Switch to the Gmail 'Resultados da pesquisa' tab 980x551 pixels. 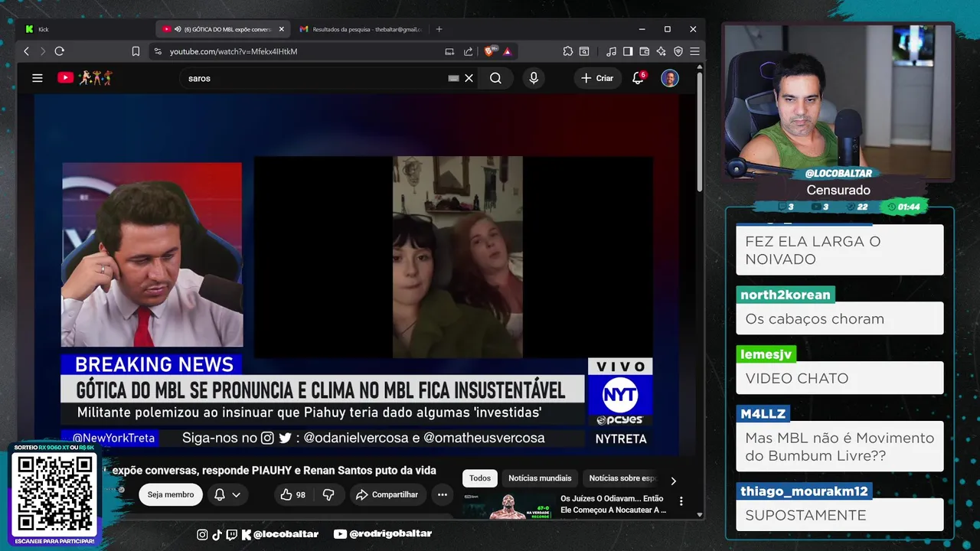pos(360,29)
